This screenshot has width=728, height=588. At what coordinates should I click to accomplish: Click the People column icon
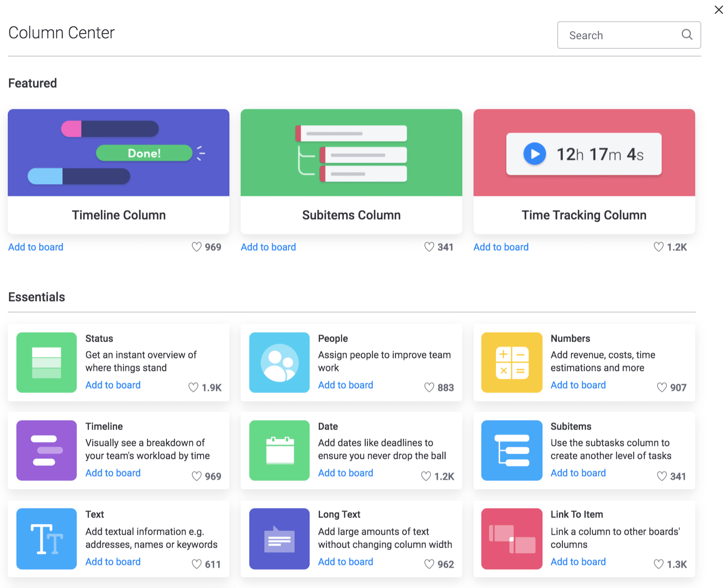pyautogui.click(x=279, y=363)
